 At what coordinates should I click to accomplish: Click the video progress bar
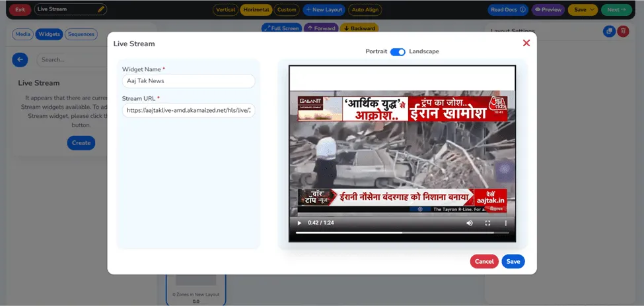402,233
